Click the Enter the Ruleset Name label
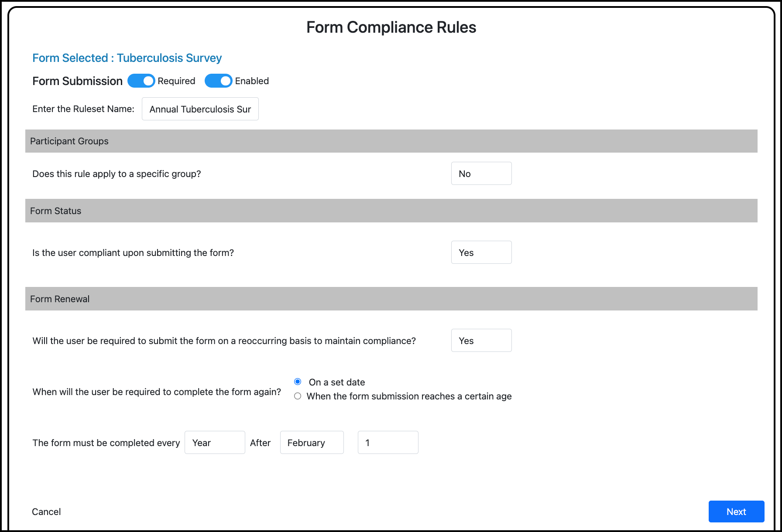Screen dimensions: 782x532 coord(83,109)
